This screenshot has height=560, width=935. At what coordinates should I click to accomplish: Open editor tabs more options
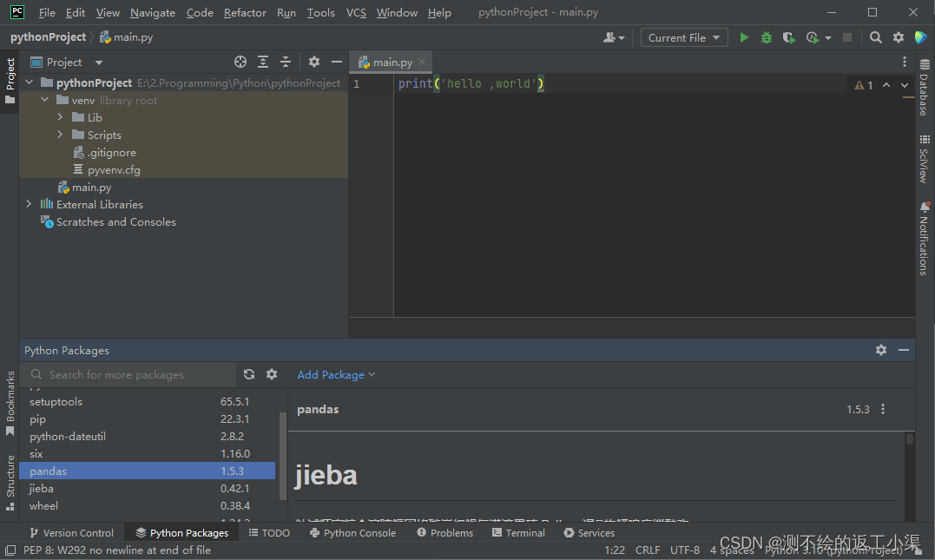904,62
